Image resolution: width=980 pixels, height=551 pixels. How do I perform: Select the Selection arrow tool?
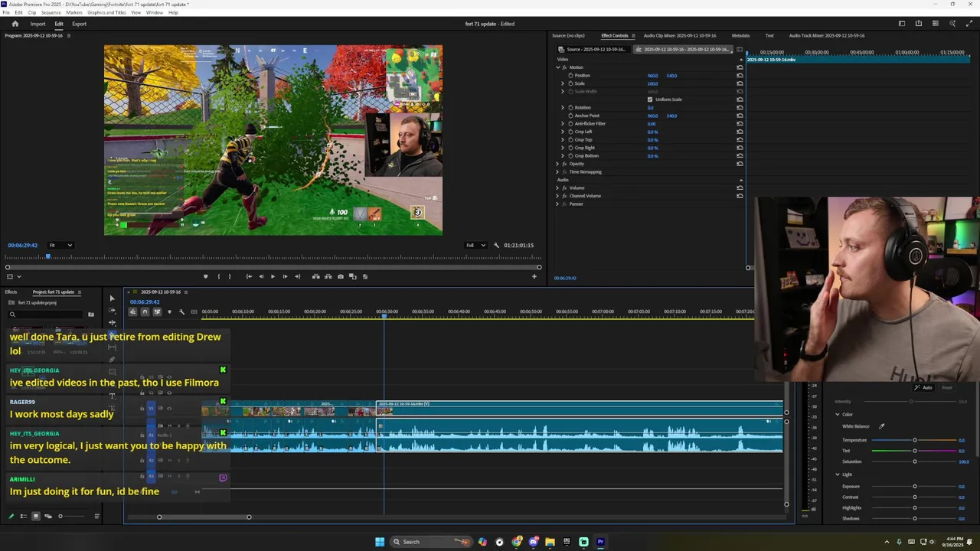[x=112, y=298]
